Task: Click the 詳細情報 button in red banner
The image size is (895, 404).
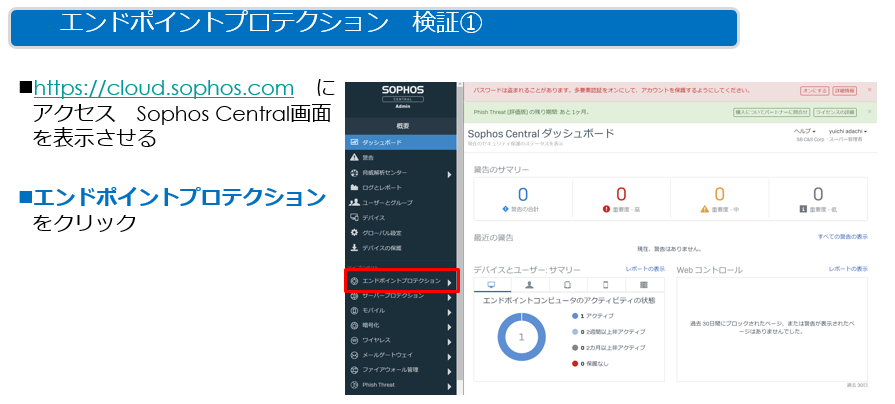Action: point(844,91)
